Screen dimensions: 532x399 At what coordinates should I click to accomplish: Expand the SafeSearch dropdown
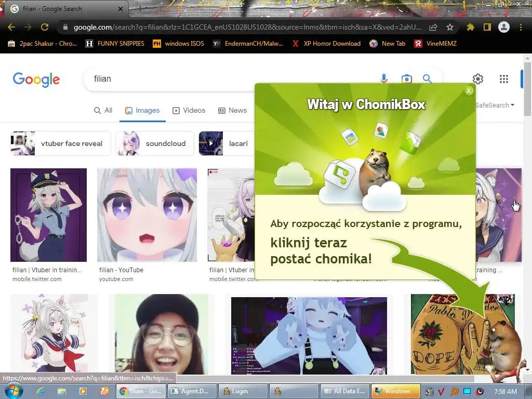(x=495, y=105)
